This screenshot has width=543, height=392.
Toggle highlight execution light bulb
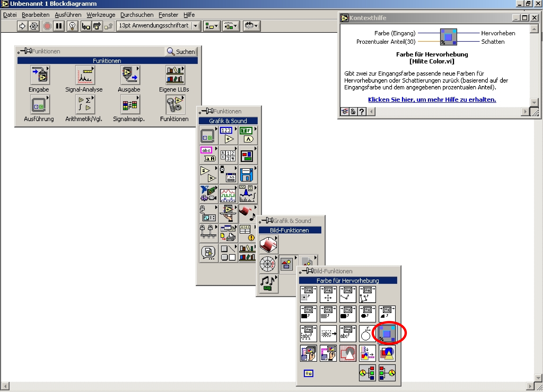pyautogui.click(x=72, y=26)
